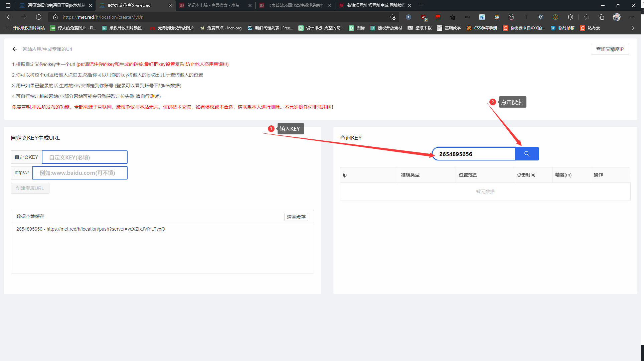Click the 查询KEY search input field

[x=474, y=154]
